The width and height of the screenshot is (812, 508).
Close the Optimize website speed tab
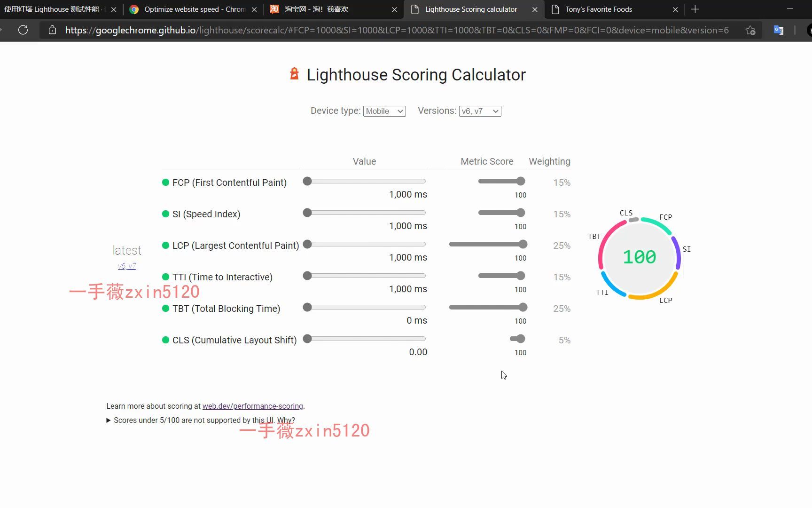[254, 9]
